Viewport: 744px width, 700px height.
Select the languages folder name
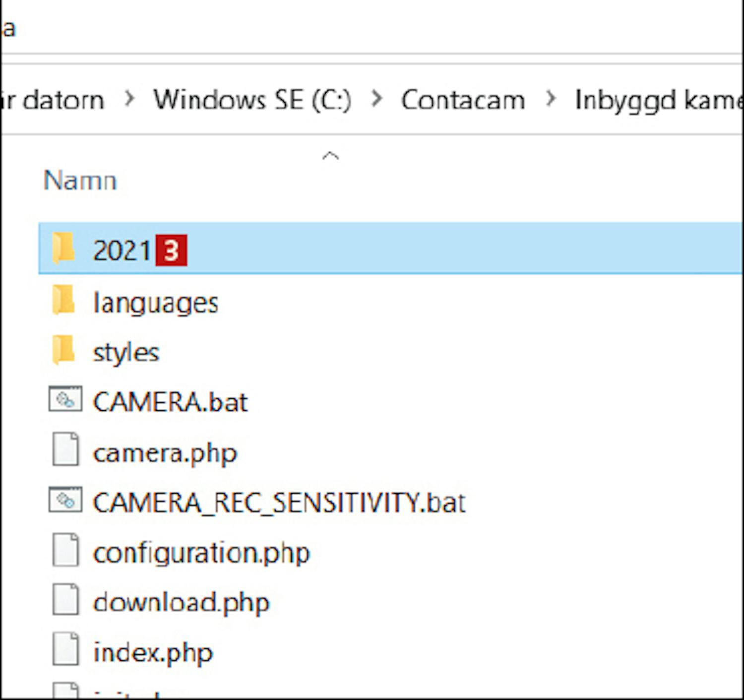(156, 303)
